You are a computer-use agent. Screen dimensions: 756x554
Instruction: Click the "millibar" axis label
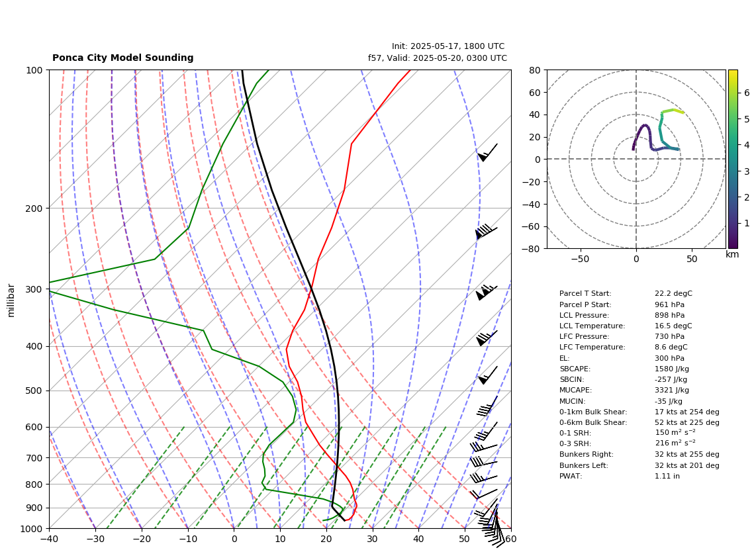tap(11, 300)
